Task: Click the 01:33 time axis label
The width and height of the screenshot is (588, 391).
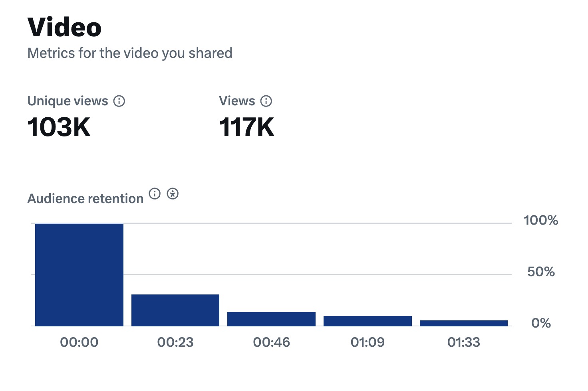Action: pyautogui.click(x=464, y=342)
